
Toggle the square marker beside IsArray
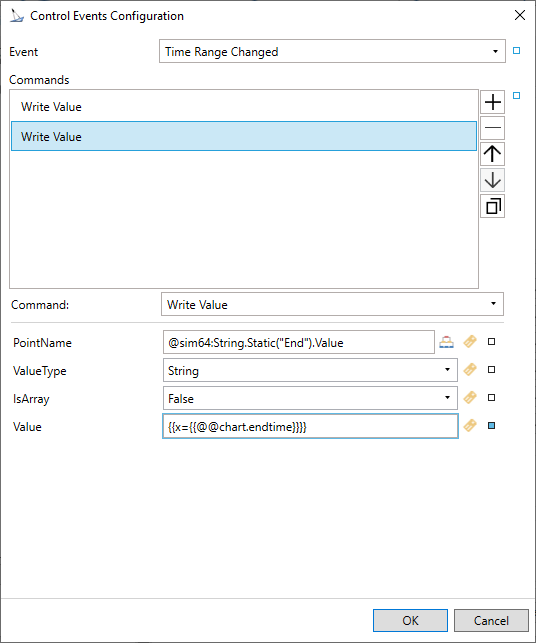pyautogui.click(x=491, y=397)
